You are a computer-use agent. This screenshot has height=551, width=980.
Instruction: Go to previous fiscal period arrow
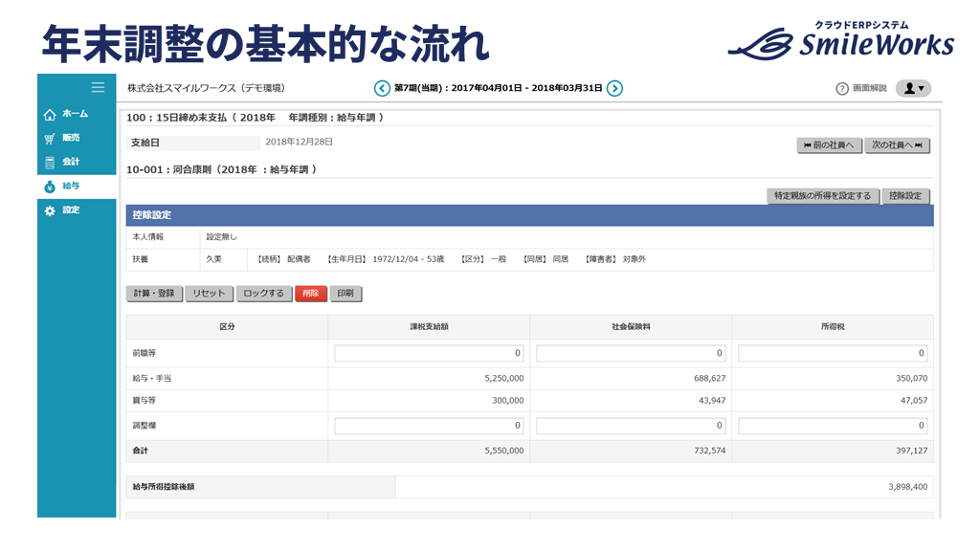382,88
